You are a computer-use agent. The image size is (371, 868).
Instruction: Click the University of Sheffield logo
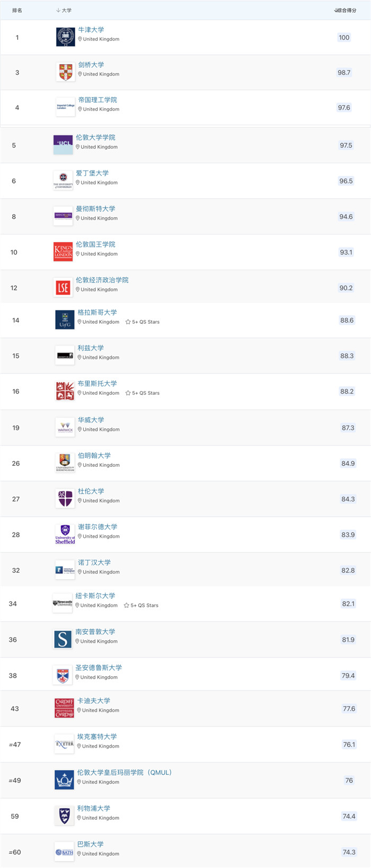pos(65,534)
